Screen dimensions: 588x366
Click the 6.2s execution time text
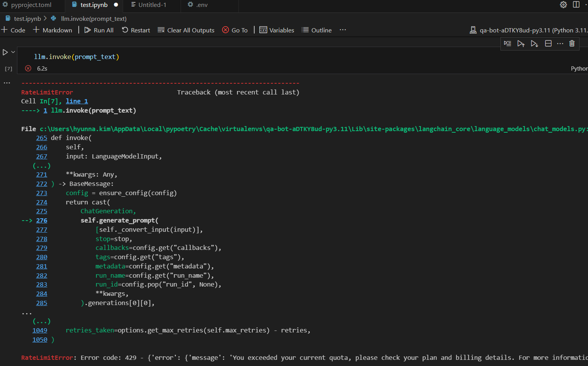pos(42,68)
